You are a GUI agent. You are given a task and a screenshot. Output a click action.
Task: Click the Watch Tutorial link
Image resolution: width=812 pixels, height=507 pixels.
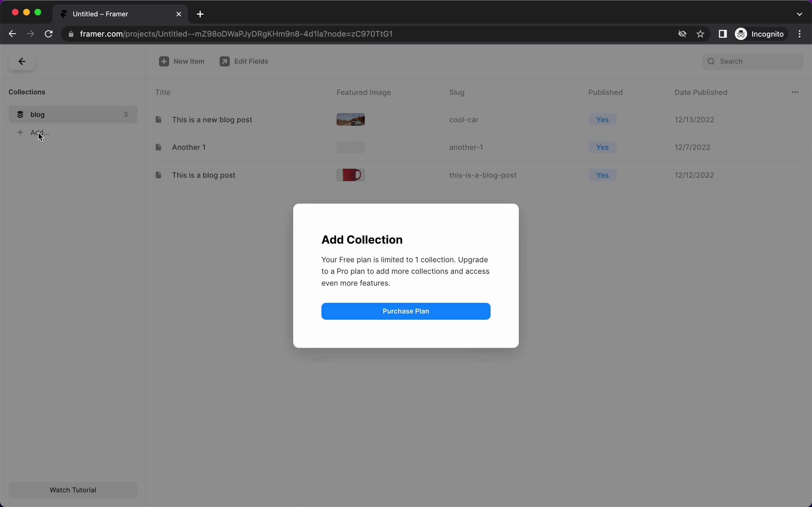(x=72, y=490)
